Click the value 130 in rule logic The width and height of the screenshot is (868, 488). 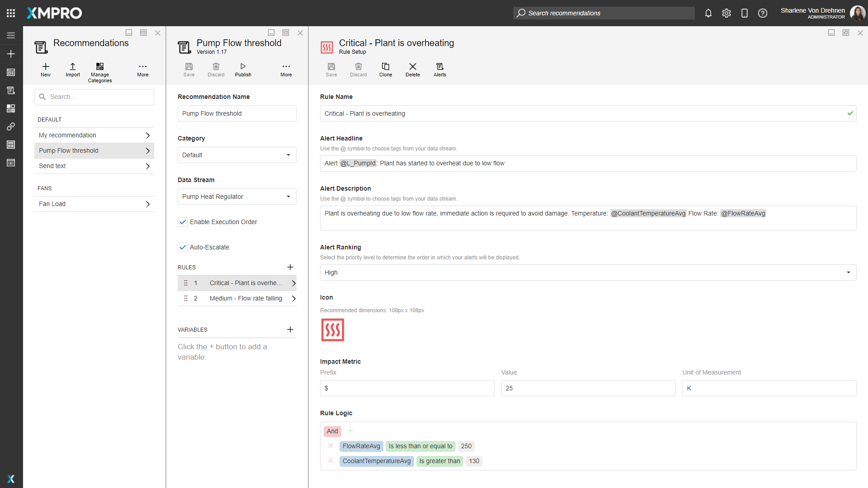click(474, 461)
